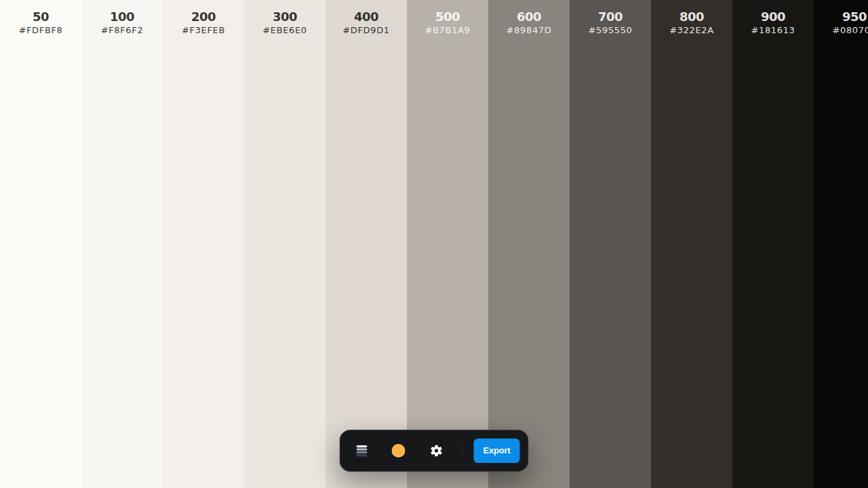868x488 pixels.
Task: Click the #DFD9D1 hex code text
Action: (x=366, y=30)
